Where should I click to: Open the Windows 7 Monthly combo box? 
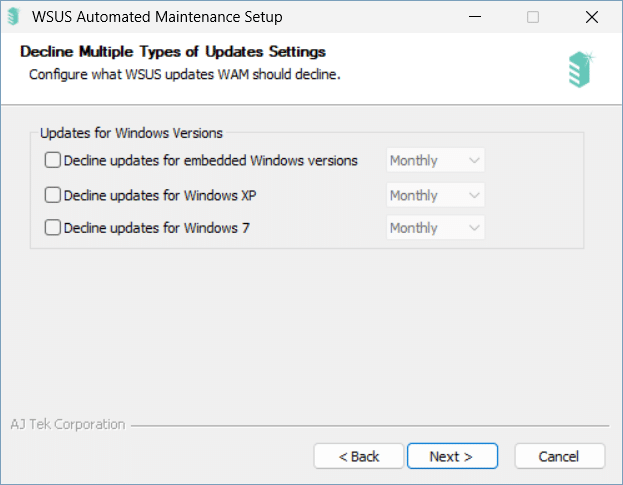pos(435,228)
